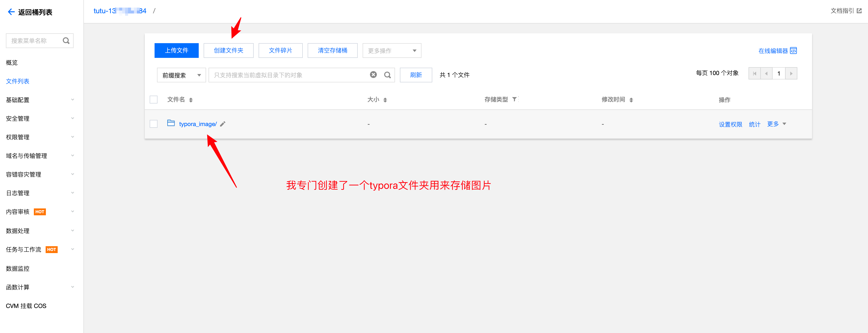The height and width of the screenshot is (333, 868).
Task: Expand the row's 更多 actions dropdown
Action: [x=776, y=124]
